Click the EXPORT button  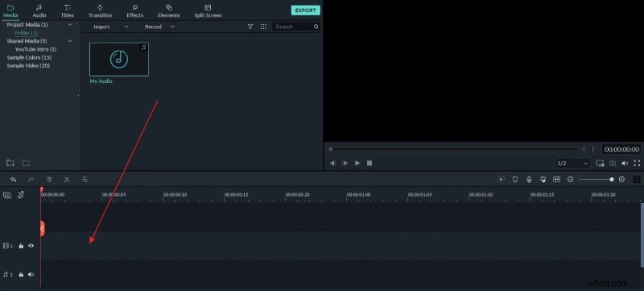(x=306, y=10)
